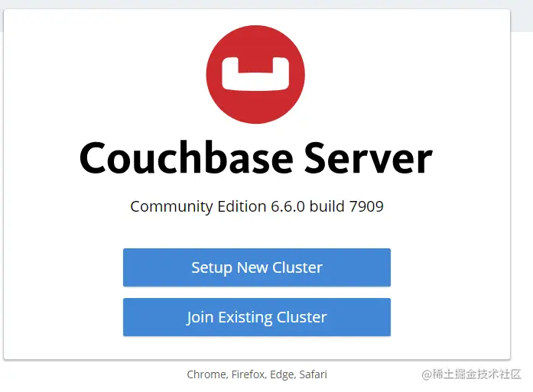This screenshot has width=533, height=392.
Task: Click the "6.6.0" version number
Action: [288, 206]
